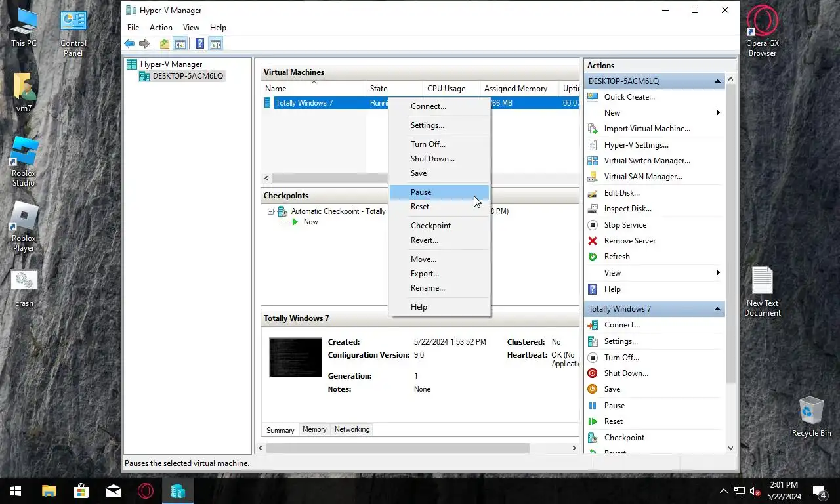Select the Now checkpoint entry
Screen dimensions: 840x504
[x=310, y=222]
